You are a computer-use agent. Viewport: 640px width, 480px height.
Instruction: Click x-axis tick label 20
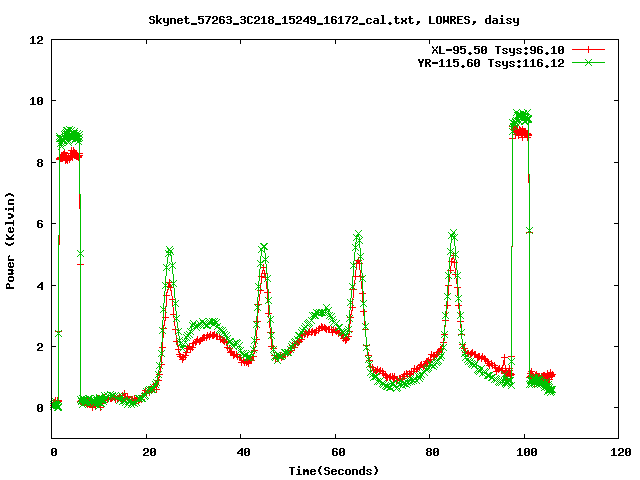[149, 452]
